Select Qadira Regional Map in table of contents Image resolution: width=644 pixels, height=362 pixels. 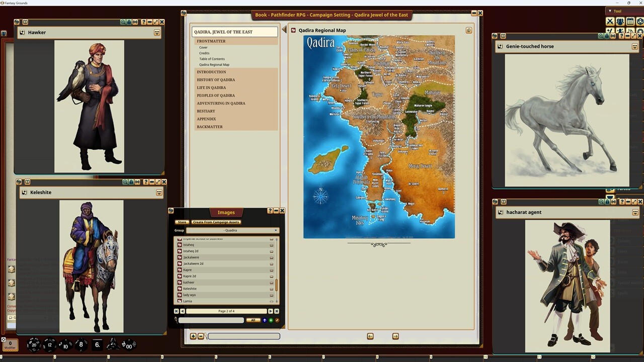[x=214, y=64]
